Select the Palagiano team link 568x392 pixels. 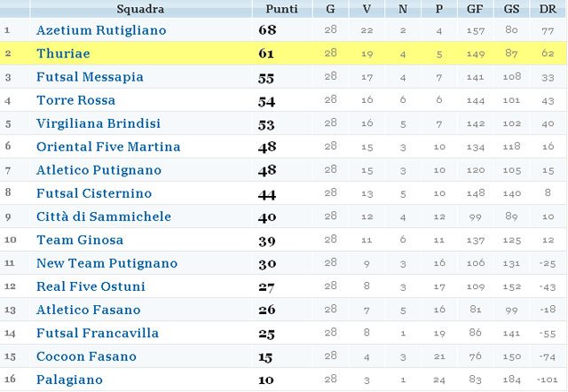[69, 380]
